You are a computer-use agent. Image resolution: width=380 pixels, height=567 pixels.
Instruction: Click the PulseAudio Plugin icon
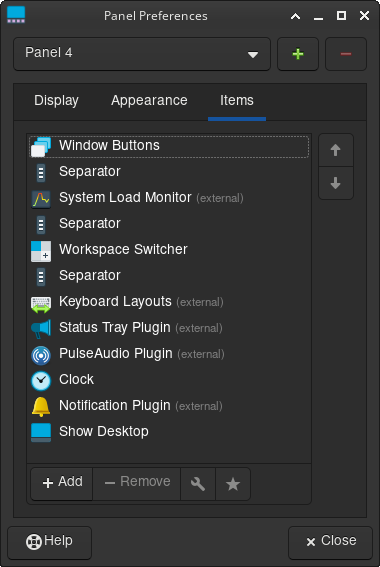[x=41, y=355]
